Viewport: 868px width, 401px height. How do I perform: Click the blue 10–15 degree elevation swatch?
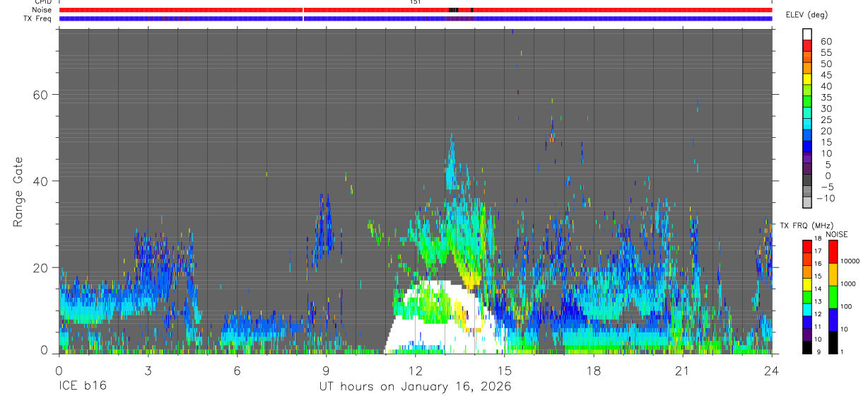(807, 146)
